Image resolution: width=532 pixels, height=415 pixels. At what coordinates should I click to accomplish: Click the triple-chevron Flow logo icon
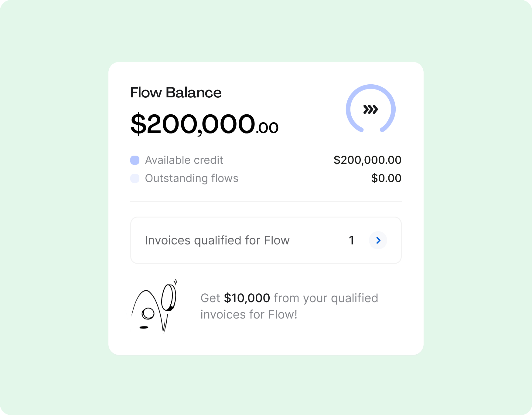tap(370, 109)
